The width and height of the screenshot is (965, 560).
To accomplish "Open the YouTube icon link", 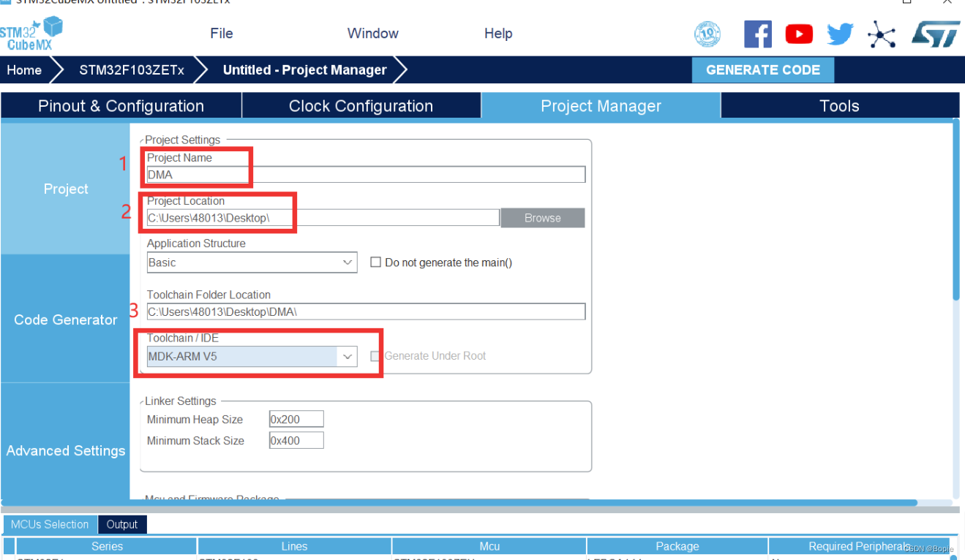I will pyautogui.click(x=799, y=34).
